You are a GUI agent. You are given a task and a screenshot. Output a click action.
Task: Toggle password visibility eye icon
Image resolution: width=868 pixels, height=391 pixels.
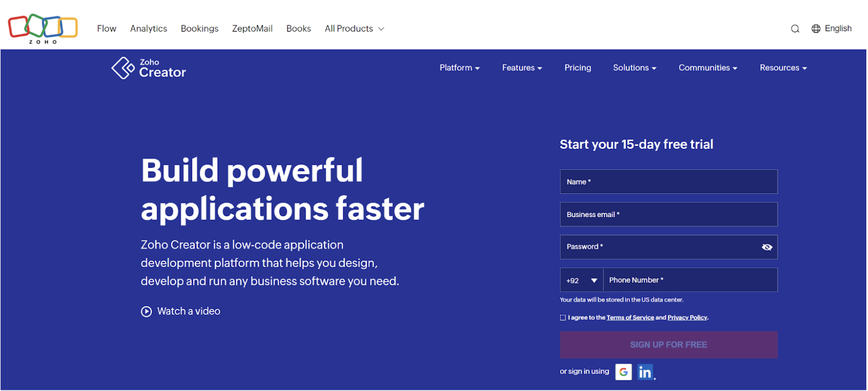pos(767,247)
